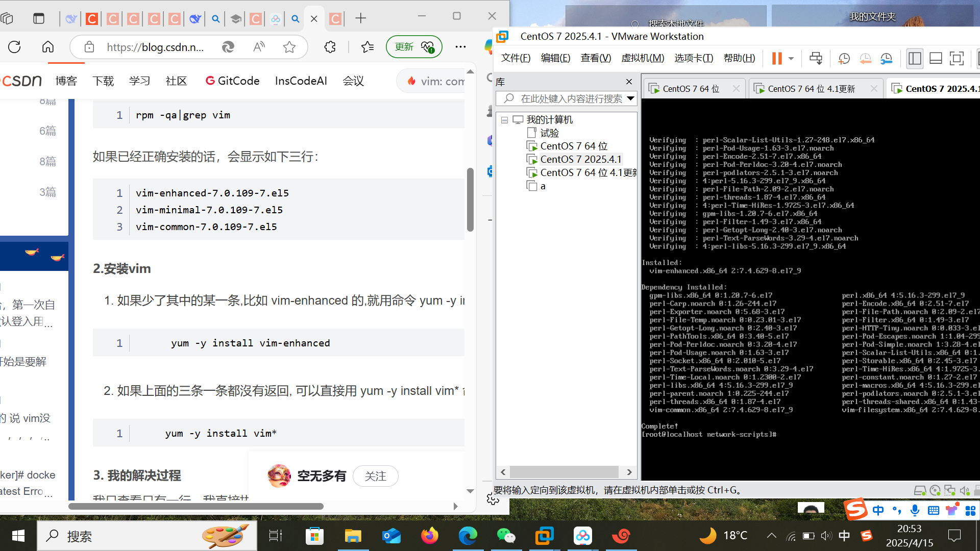This screenshot has height=551, width=980.
Task: Favorite this page with the star icon
Action: click(x=289, y=47)
